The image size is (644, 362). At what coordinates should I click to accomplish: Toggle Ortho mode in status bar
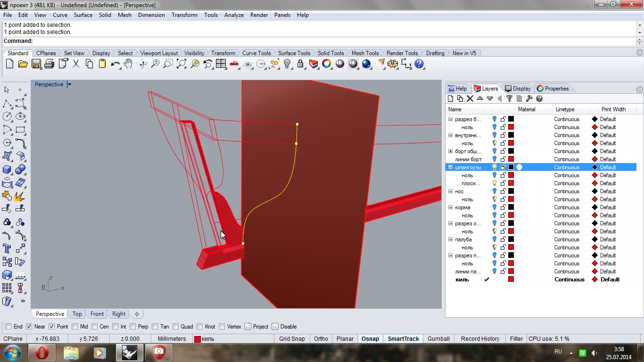pyautogui.click(x=321, y=339)
